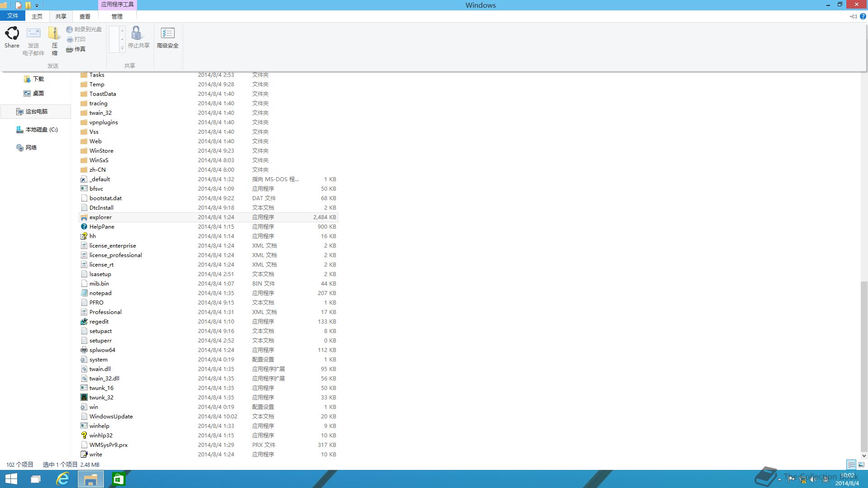Click the scrollbar down arrow
Screen dimensions: 868x488
(x=864, y=456)
